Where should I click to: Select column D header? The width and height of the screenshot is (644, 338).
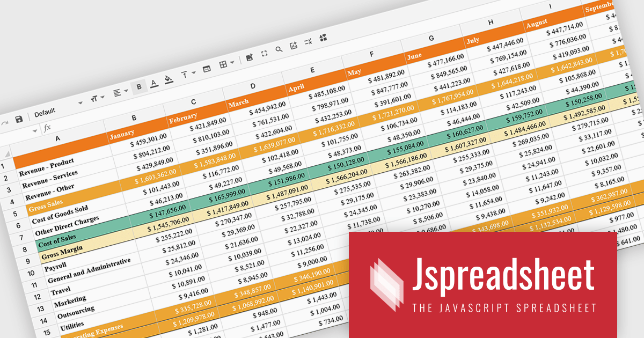252,86
